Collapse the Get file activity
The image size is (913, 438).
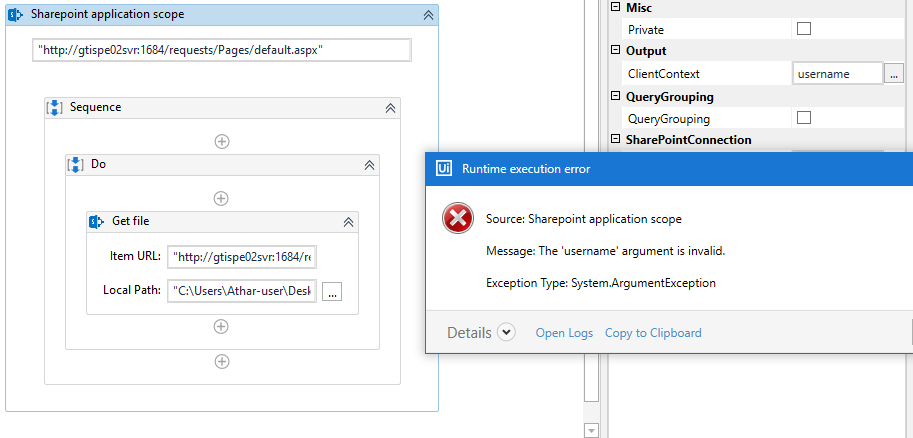348,221
